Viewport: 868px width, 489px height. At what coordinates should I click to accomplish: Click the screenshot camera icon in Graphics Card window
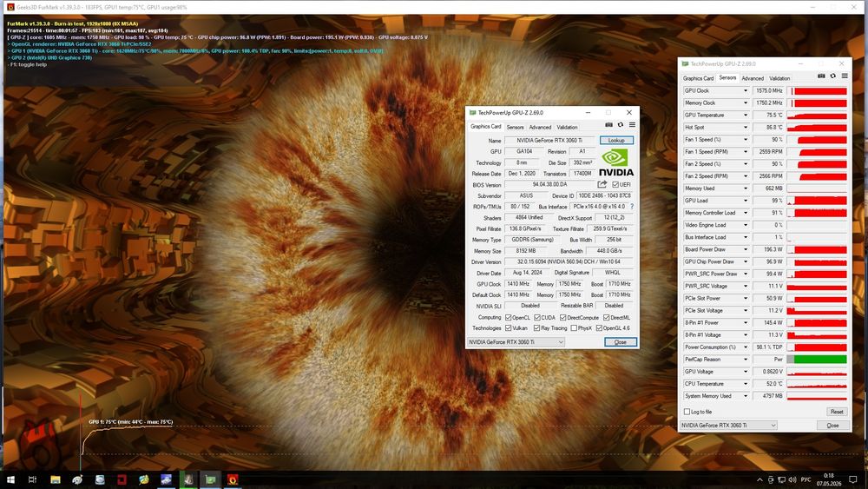click(609, 125)
